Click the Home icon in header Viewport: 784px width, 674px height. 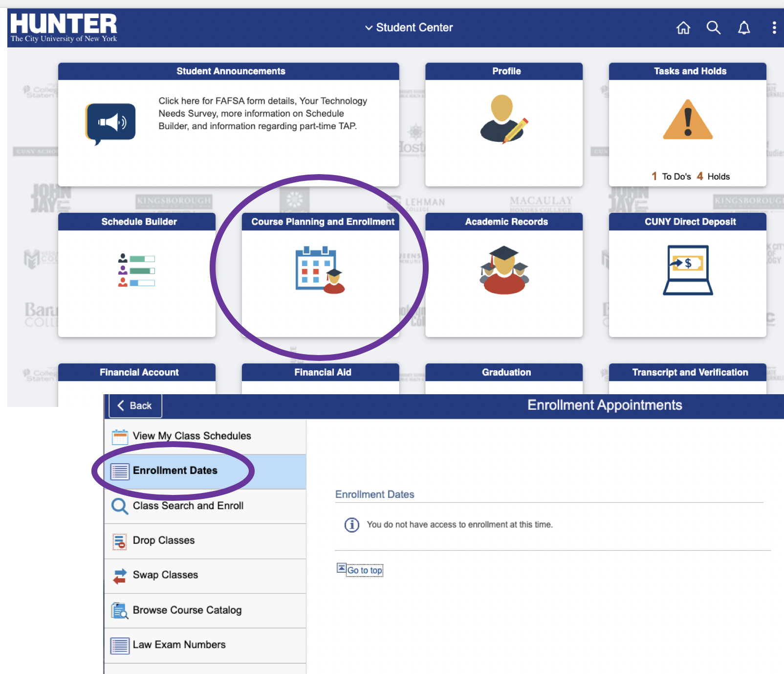683,28
